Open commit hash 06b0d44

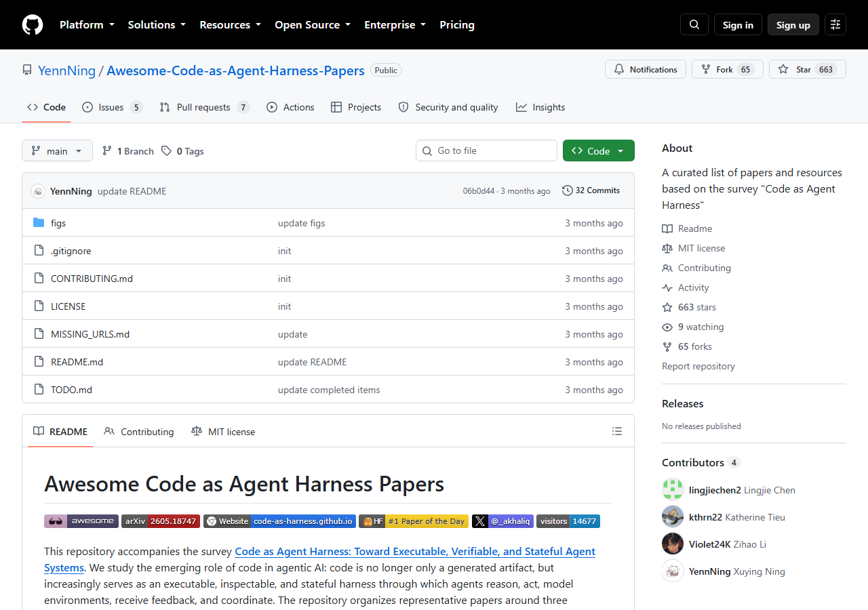[x=479, y=191]
